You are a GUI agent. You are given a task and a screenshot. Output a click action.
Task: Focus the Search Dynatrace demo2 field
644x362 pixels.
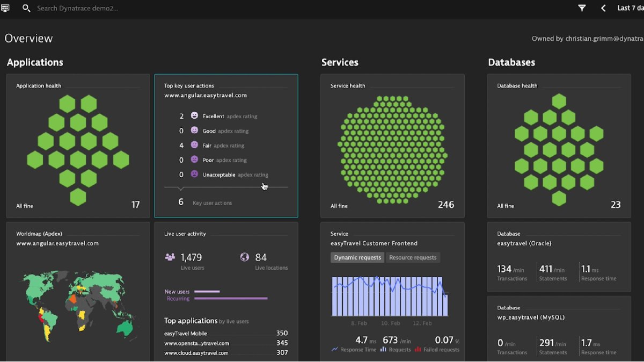tap(78, 8)
